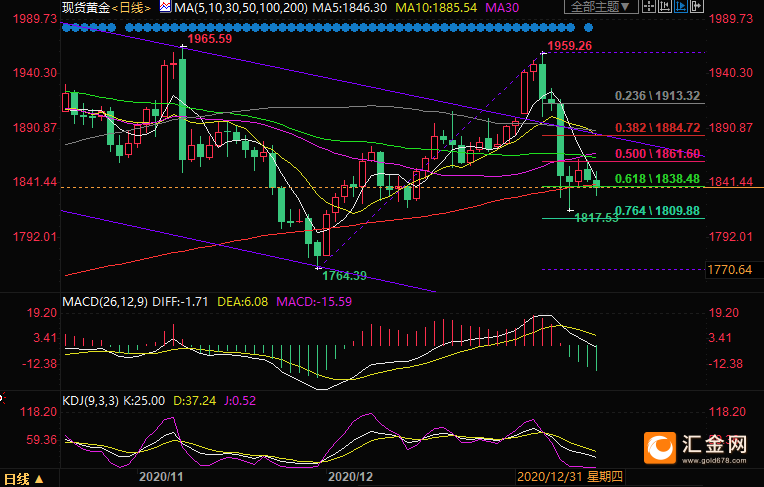The height and width of the screenshot is (487, 764).
Task: Click the jump-to-start chart axis icon
Action: [665, 6]
